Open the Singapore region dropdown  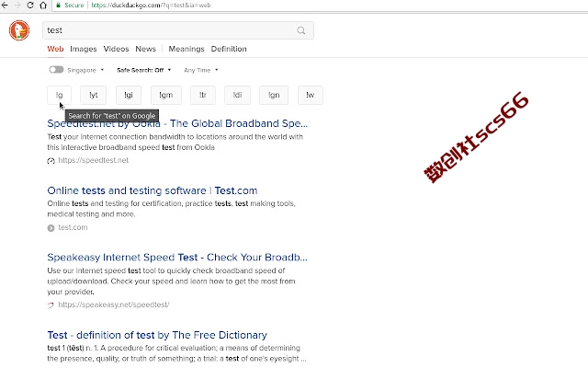[85, 70]
